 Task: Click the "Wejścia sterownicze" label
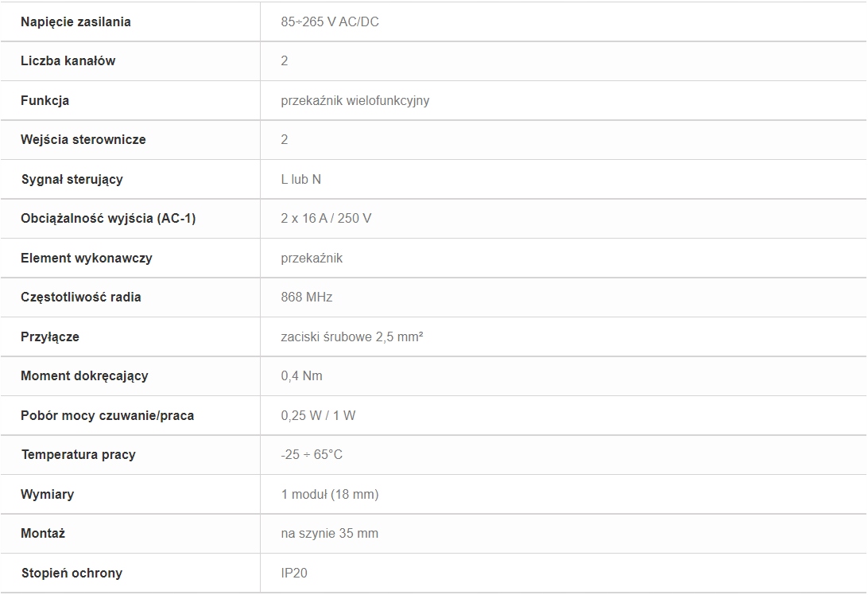[83, 139]
